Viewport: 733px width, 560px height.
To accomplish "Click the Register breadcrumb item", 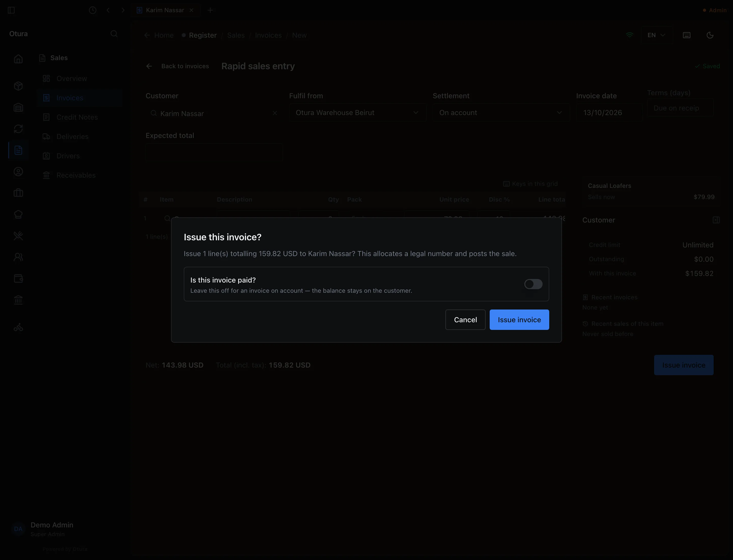I will click(x=199, y=35).
